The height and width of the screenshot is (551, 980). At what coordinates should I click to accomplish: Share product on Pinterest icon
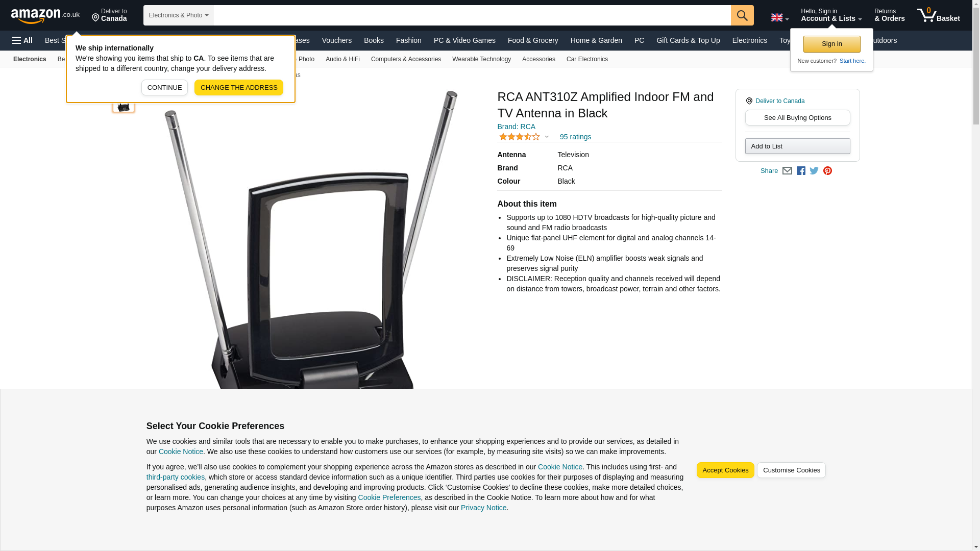click(x=827, y=171)
